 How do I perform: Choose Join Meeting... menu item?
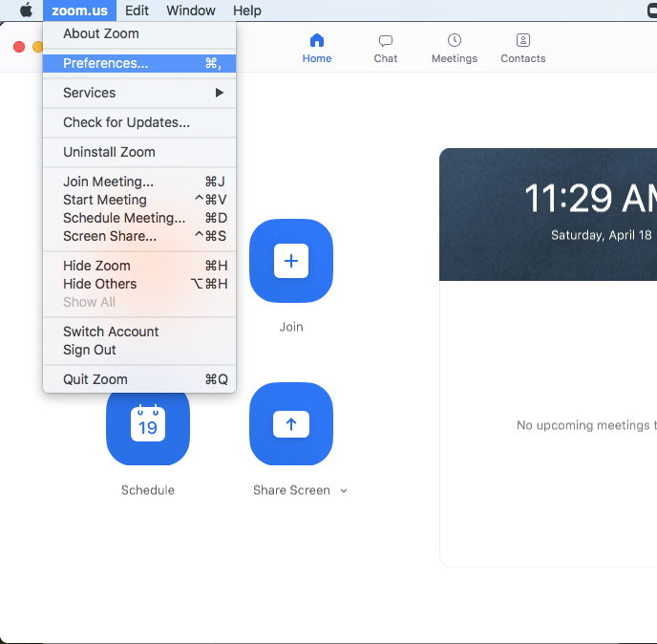click(x=139, y=182)
